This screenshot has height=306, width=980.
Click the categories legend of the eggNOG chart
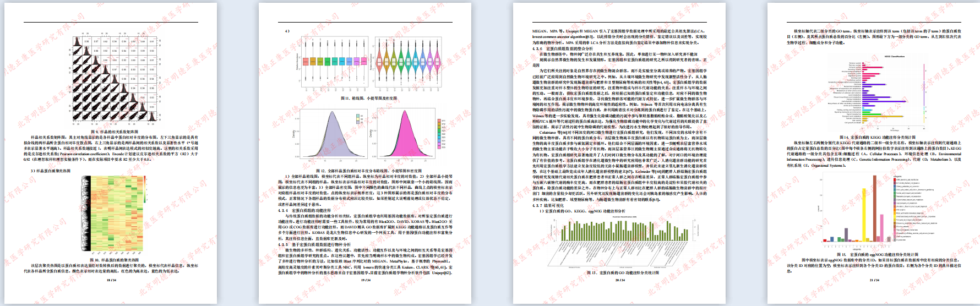916,209
